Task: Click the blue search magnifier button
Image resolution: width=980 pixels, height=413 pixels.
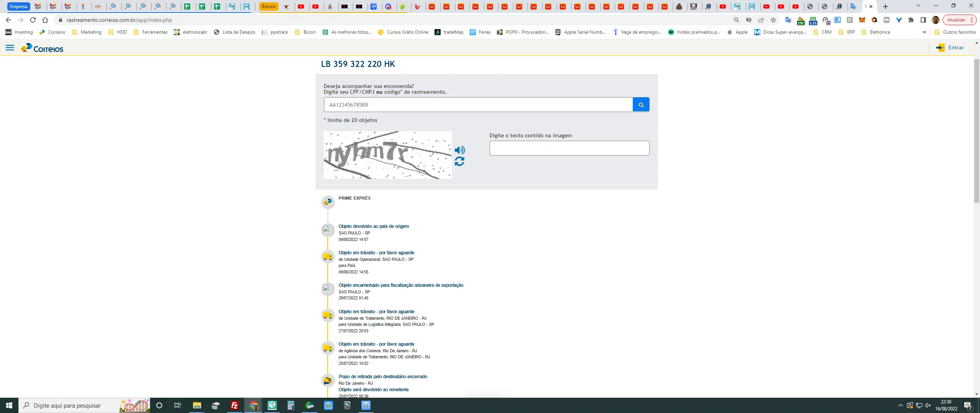Action: 641,105
